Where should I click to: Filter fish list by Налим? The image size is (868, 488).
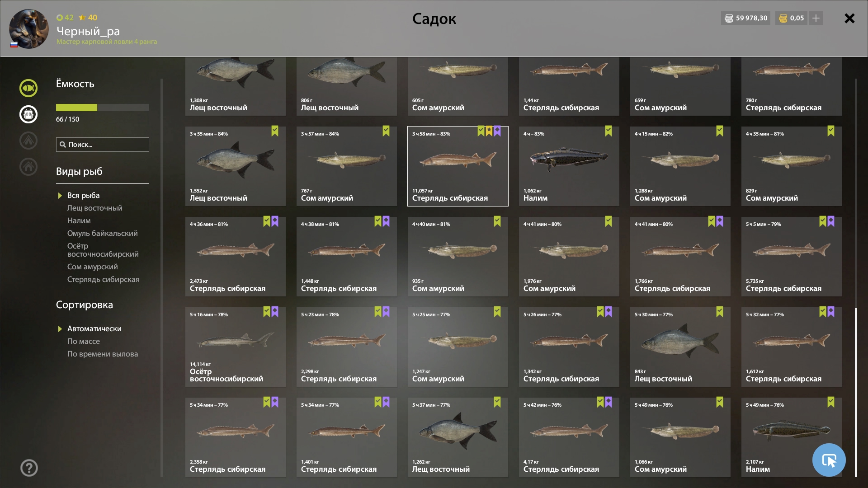pyautogui.click(x=79, y=221)
